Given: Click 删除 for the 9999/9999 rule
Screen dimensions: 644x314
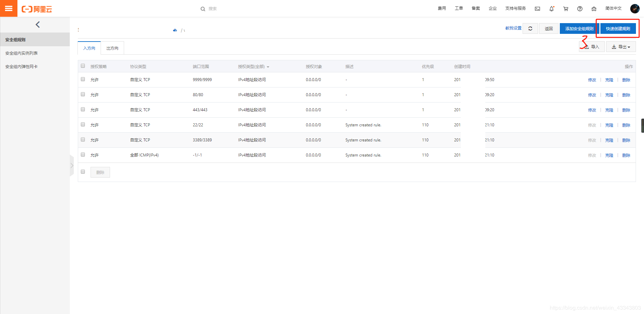Looking at the screenshot, I should pos(626,80).
